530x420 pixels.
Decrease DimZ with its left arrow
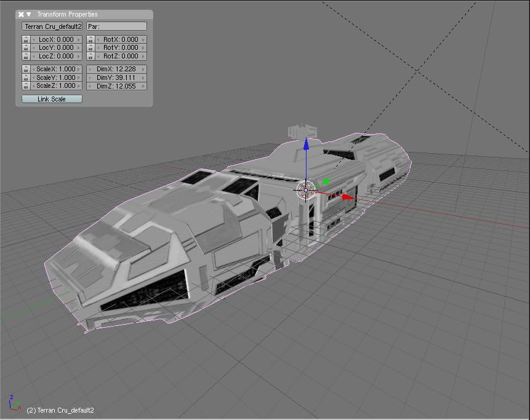90,86
